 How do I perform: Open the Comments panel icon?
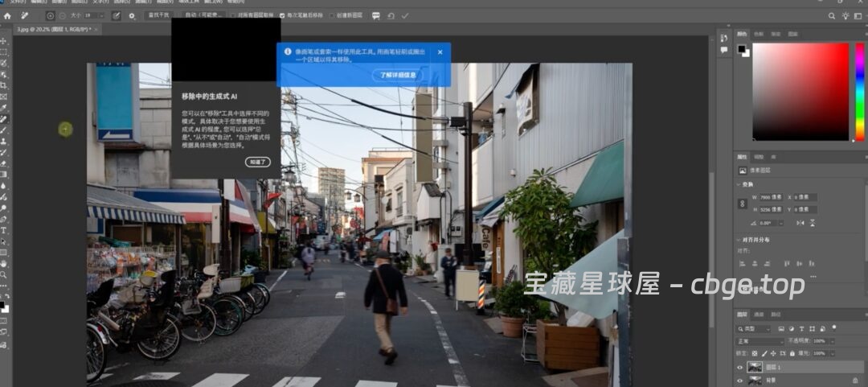[x=724, y=50]
